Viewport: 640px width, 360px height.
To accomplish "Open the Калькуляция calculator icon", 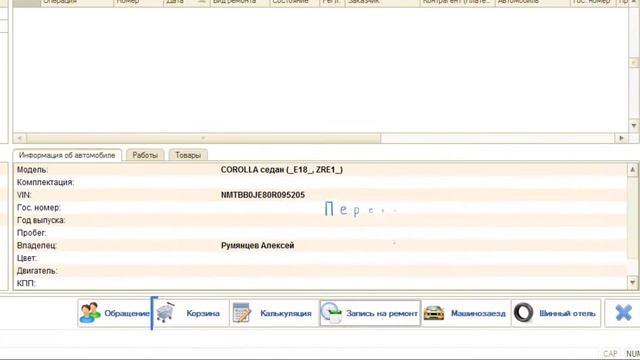I will tap(242, 313).
